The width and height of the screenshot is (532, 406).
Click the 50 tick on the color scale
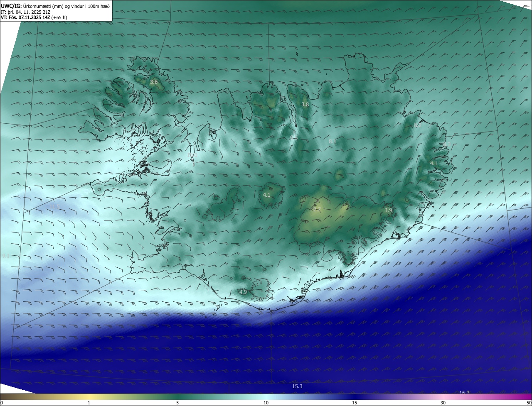(x=529, y=403)
